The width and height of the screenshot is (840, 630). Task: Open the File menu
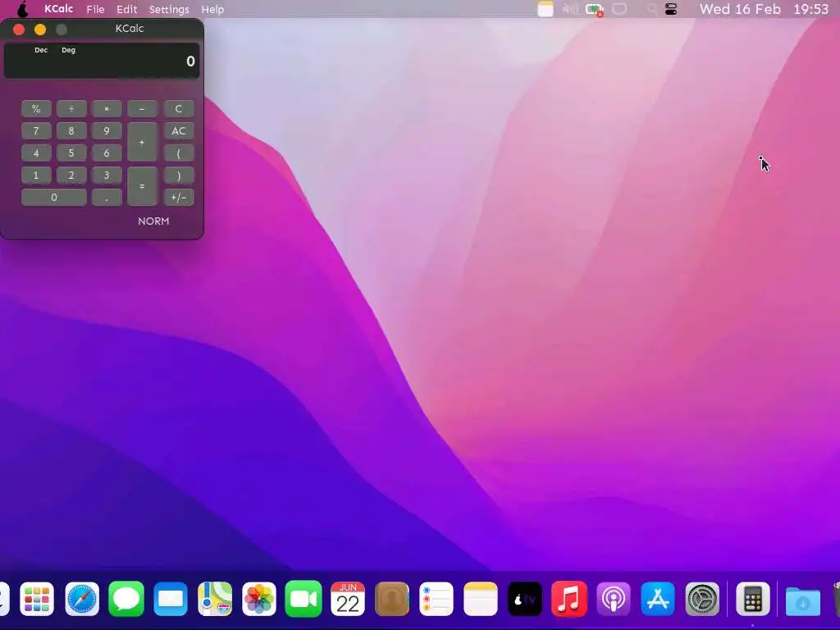click(x=95, y=9)
